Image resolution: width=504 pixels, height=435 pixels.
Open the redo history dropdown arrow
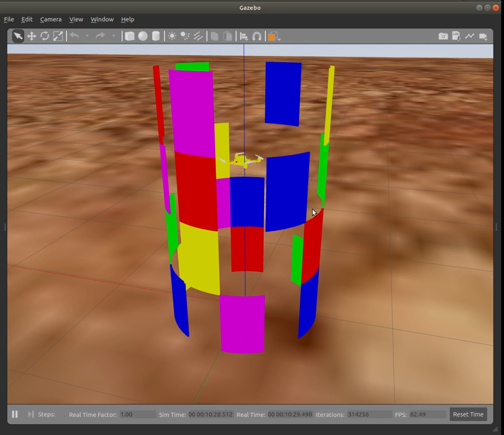pos(114,36)
